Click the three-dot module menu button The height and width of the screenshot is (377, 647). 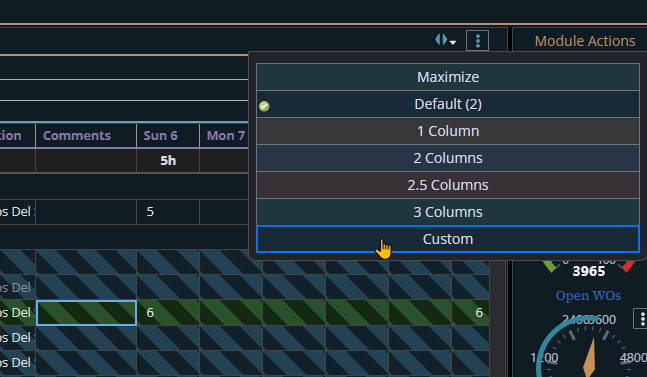point(477,40)
